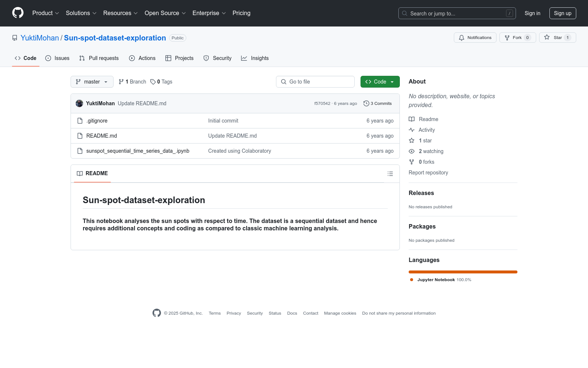
Task: Expand the Solutions menu
Action: click(x=81, y=13)
